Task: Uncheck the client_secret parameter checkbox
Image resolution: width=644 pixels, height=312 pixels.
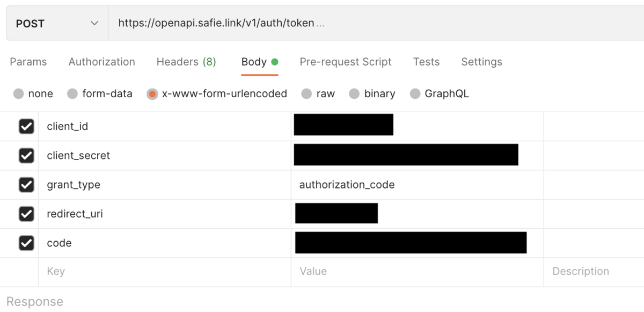Action: coord(26,156)
